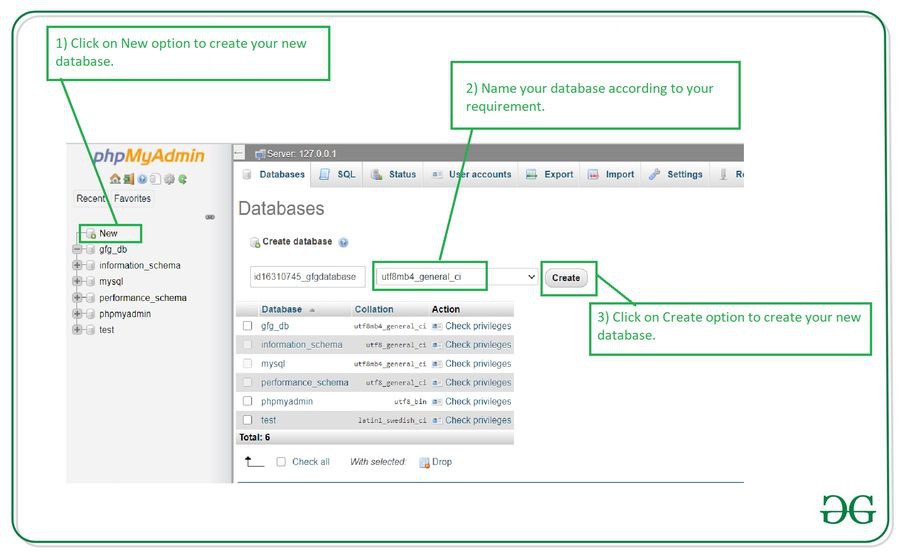
Task: Expand the phpmyadmin tree node
Action: (x=77, y=313)
